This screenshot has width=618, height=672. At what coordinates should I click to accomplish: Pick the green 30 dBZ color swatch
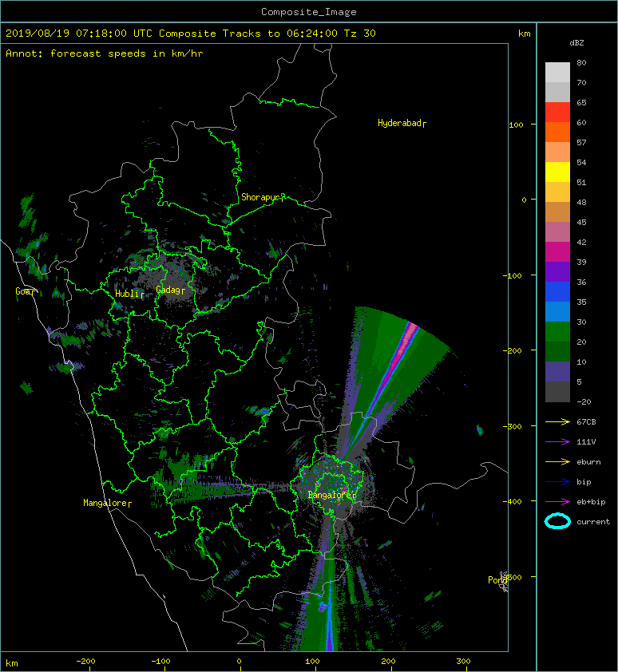coord(557,331)
